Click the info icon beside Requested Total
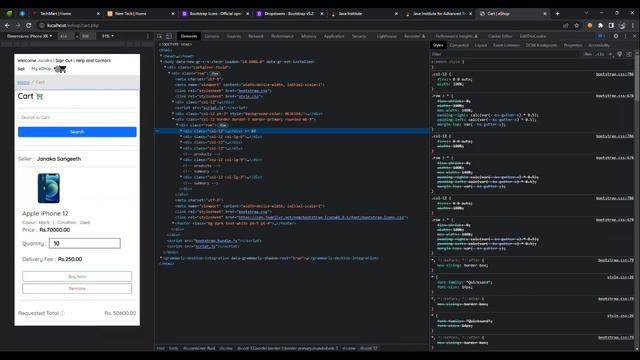Screen dimensions: 640x360 (x=62, y=313)
